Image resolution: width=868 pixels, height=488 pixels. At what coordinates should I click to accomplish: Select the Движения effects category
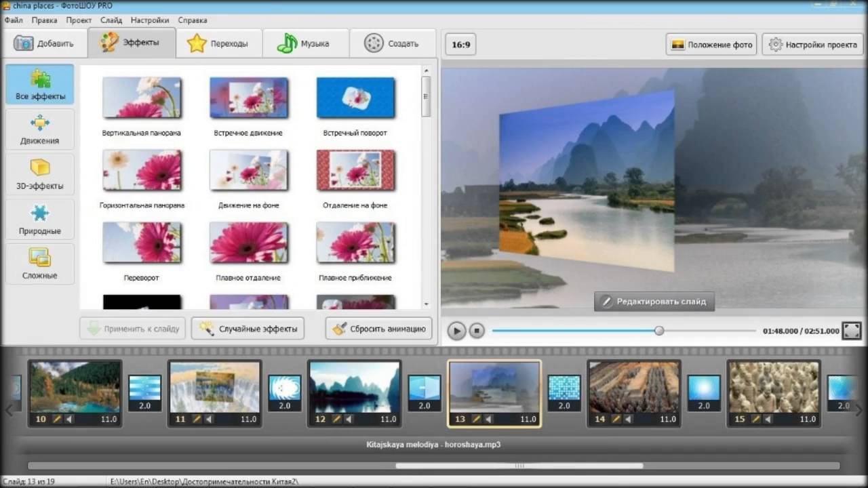click(40, 129)
